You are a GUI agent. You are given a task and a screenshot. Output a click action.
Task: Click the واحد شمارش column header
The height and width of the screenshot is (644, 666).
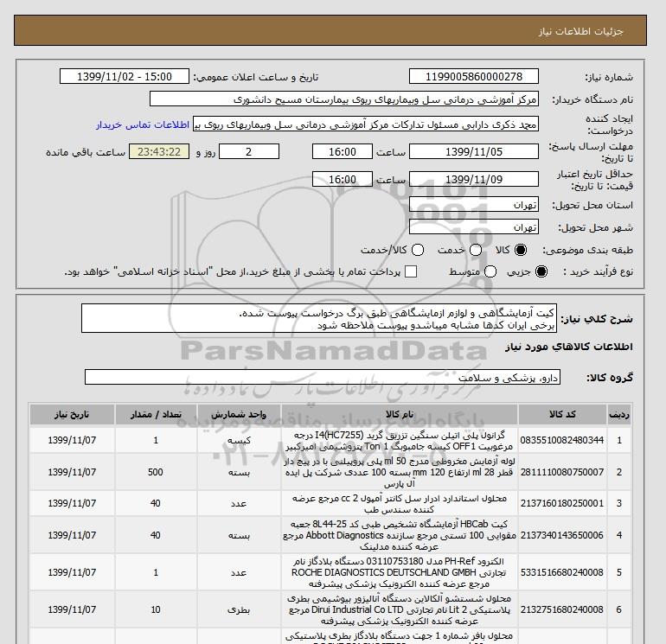(239, 414)
